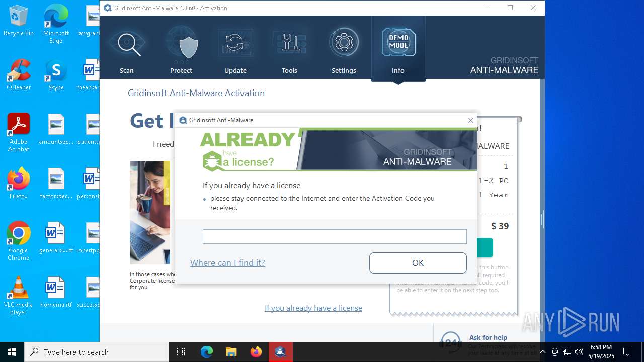This screenshot has height=362, width=644.
Task: Launch the Recycle Bin desktop icon
Action: point(19,21)
